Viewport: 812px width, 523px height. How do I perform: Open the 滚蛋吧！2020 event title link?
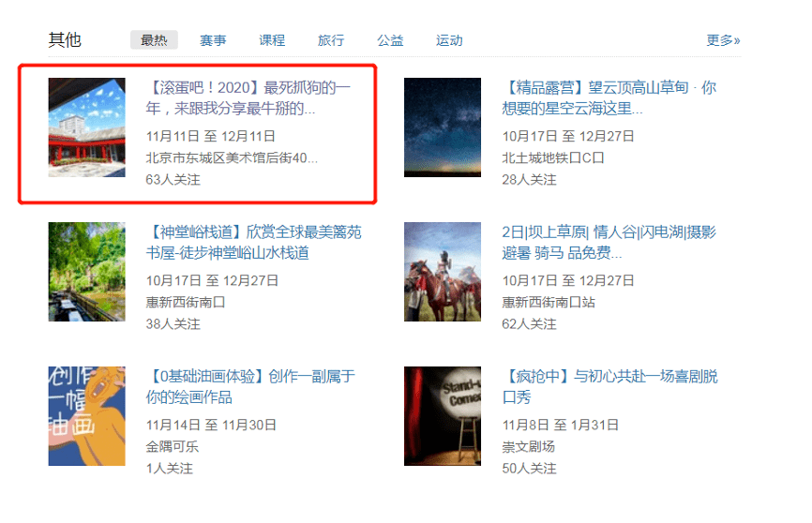249,97
